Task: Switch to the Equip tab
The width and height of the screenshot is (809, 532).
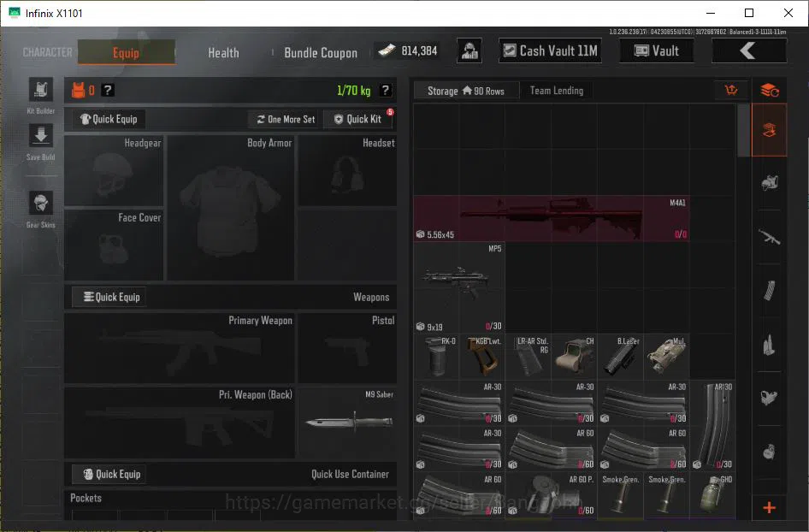Action: point(127,53)
